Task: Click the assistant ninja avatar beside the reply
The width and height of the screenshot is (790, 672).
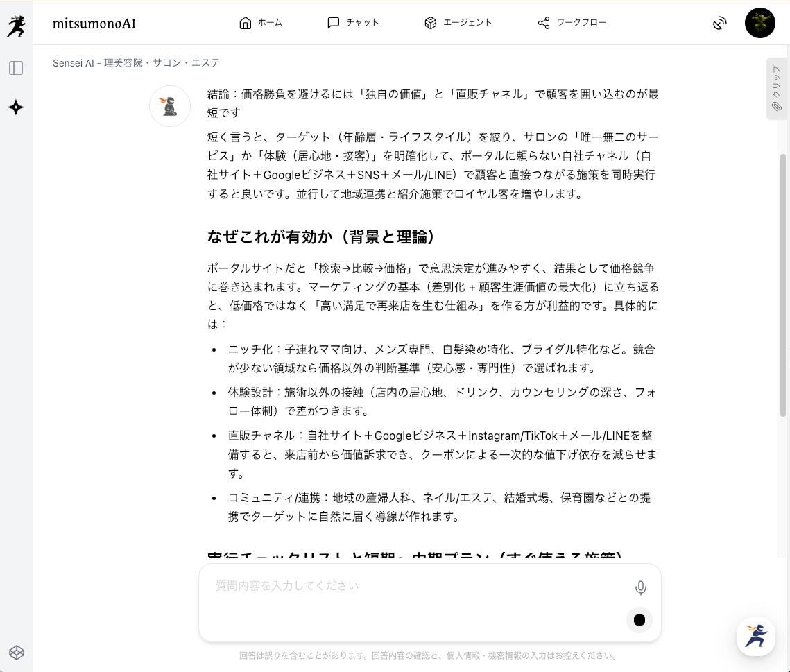Action: click(170, 106)
